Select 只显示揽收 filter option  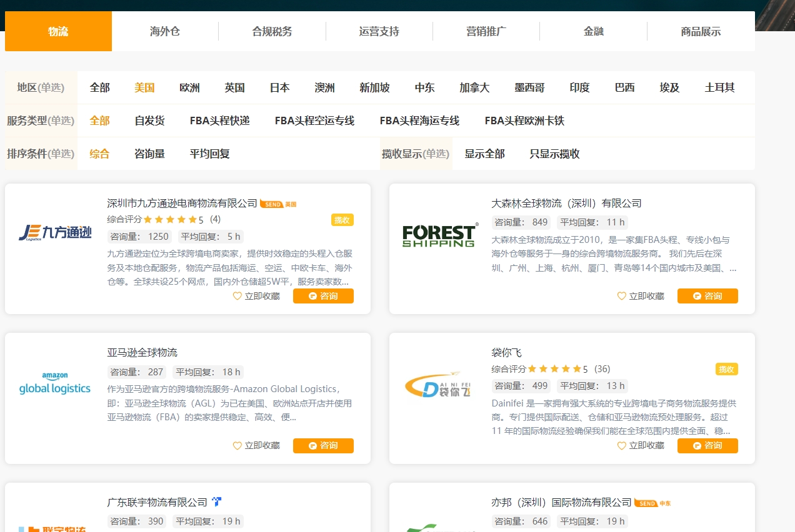pyautogui.click(x=554, y=154)
